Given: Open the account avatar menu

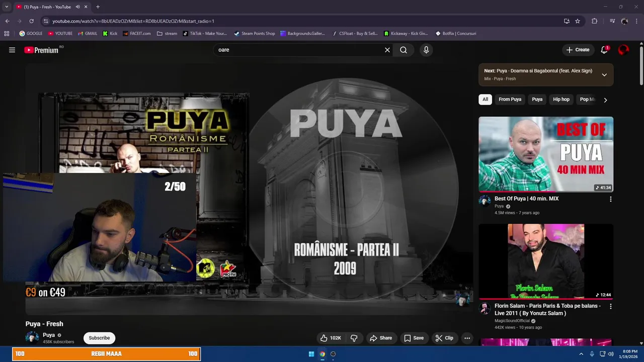Looking at the screenshot, I should pyautogui.click(x=623, y=50).
